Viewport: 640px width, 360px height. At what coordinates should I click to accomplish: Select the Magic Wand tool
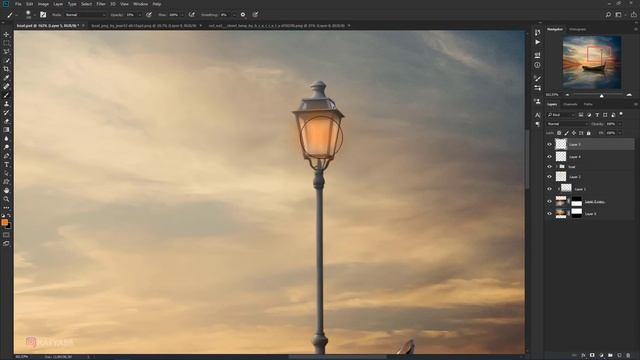6,60
